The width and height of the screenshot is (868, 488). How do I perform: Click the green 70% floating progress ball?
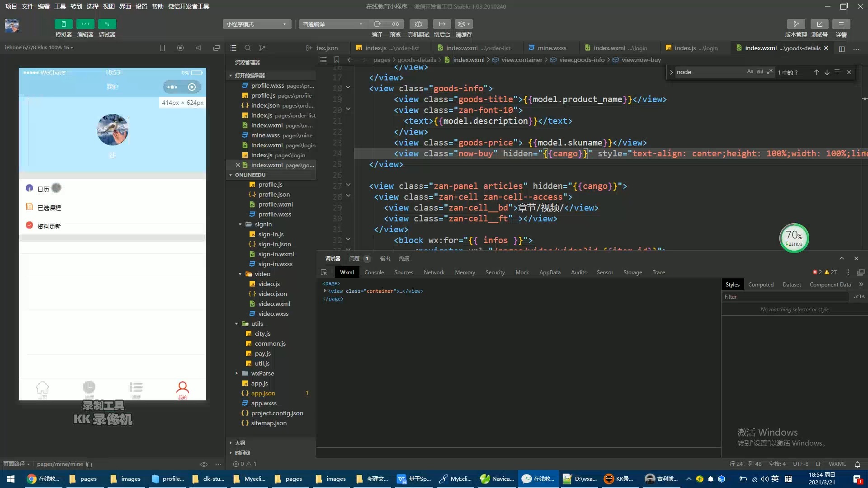pos(794,238)
